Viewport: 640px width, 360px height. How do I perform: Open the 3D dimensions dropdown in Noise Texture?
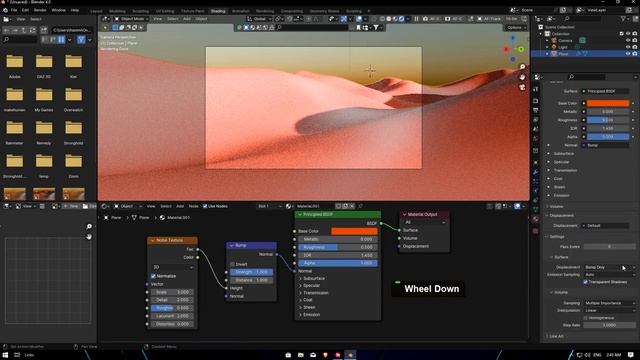[x=173, y=267]
